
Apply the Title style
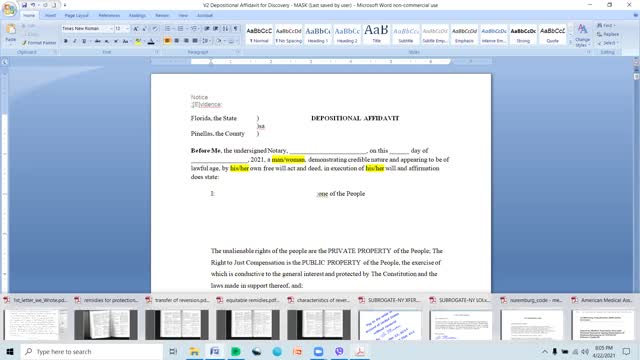[376, 35]
